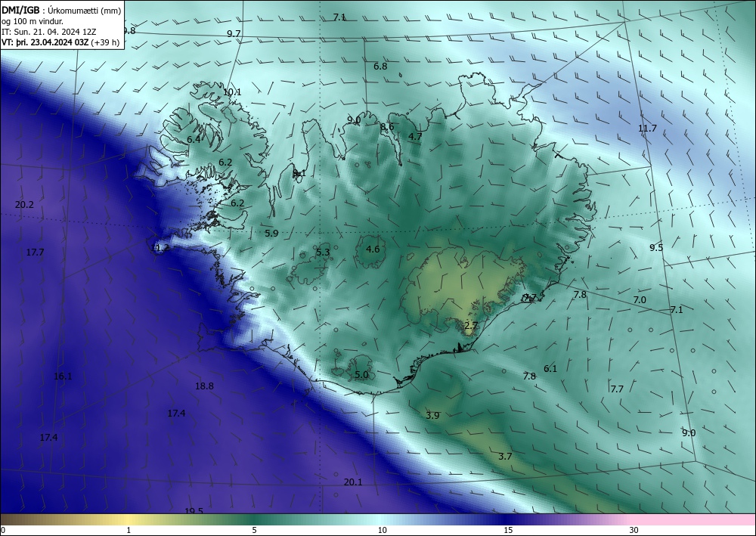Select the 6.8 value label
The height and width of the screenshot is (536, 756).
[380, 66]
